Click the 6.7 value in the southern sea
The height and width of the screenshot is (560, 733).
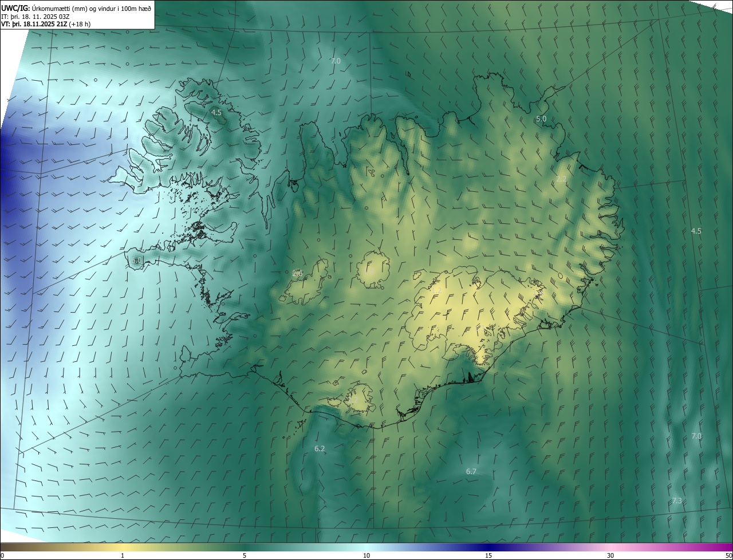[471, 471]
